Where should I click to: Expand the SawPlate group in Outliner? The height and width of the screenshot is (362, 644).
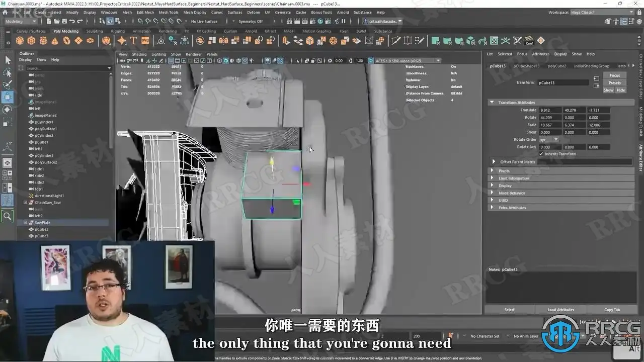pos(25,222)
